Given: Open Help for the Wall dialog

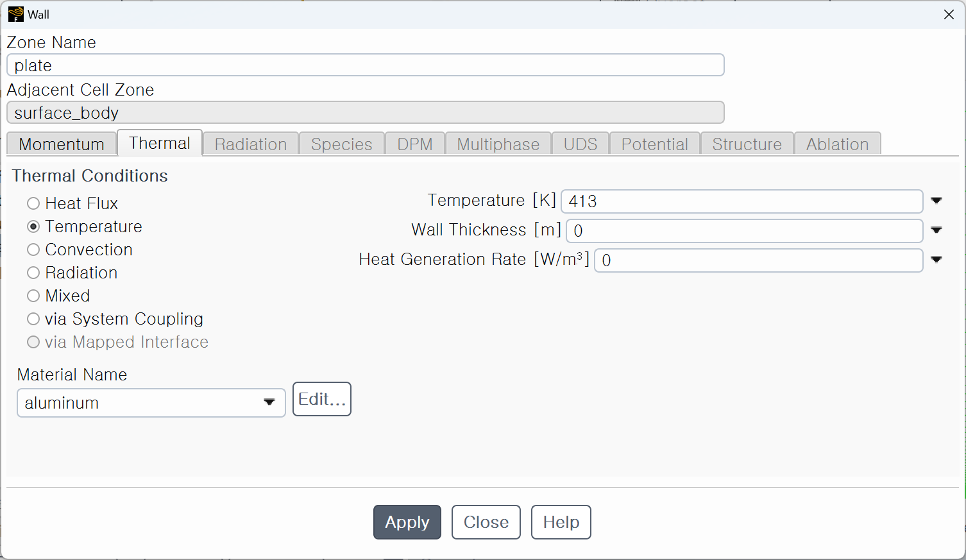Looking at the screenshot, I should (x=561, y=522).
